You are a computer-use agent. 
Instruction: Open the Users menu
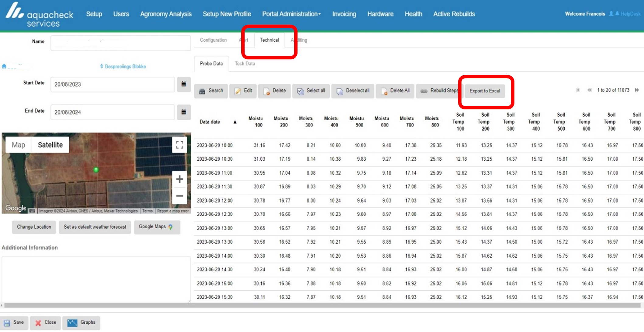[121, 14]
